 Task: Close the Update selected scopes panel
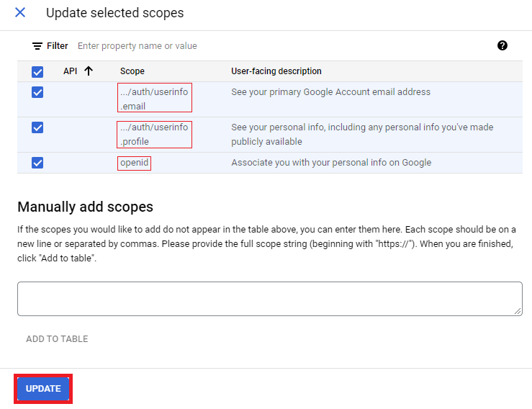click(20, 12)
